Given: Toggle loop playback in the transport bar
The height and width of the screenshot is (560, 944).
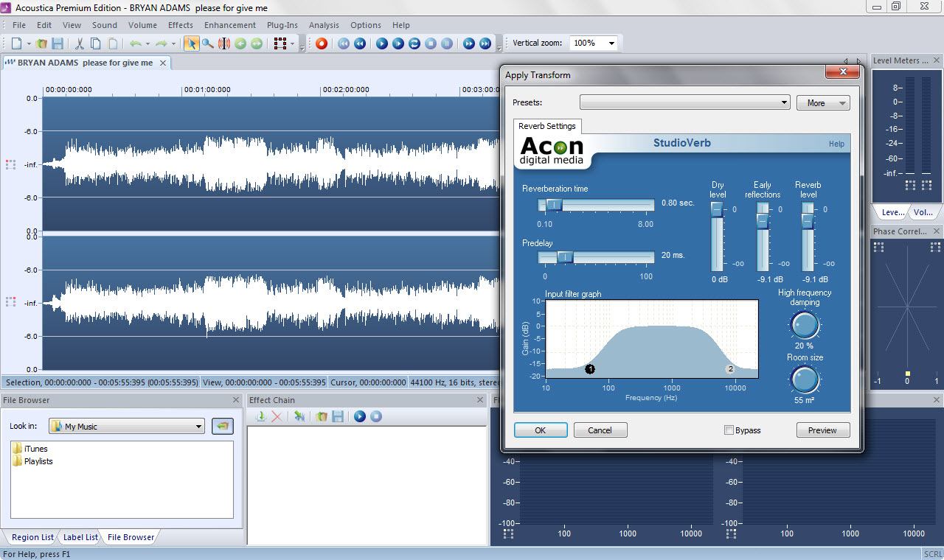Looking at the screenshot, I should coord(414,43).
